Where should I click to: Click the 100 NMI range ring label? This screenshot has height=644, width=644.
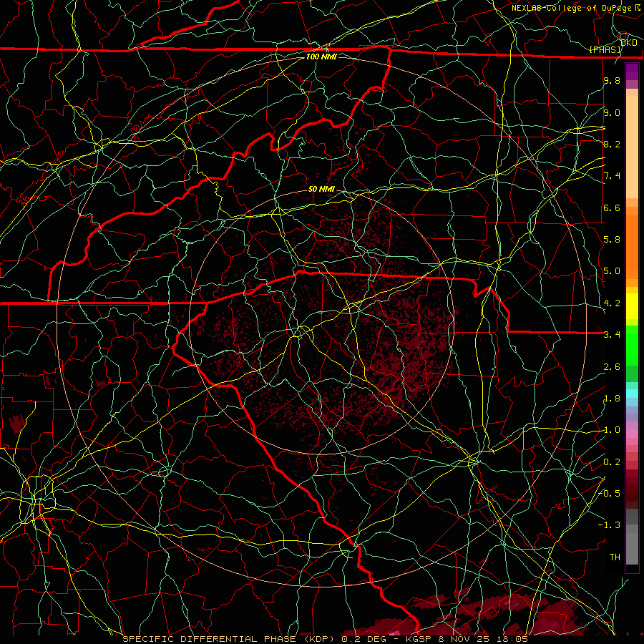coord(321,57)
